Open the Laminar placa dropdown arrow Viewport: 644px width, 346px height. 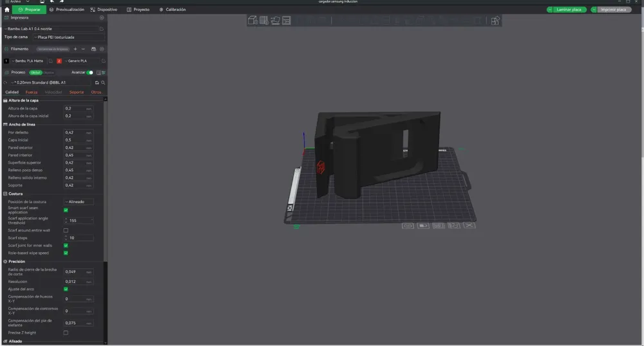click(x=550, y=10)
